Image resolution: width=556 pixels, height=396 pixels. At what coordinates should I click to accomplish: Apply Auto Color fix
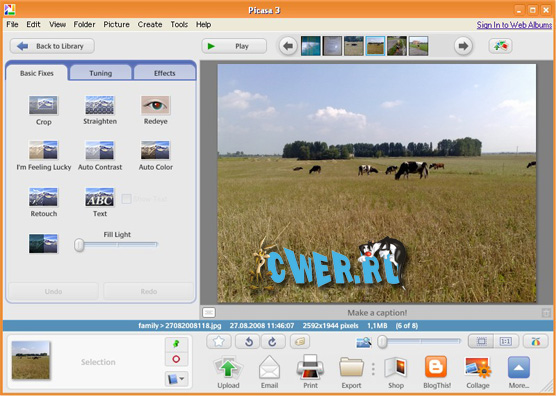point(156,150)
